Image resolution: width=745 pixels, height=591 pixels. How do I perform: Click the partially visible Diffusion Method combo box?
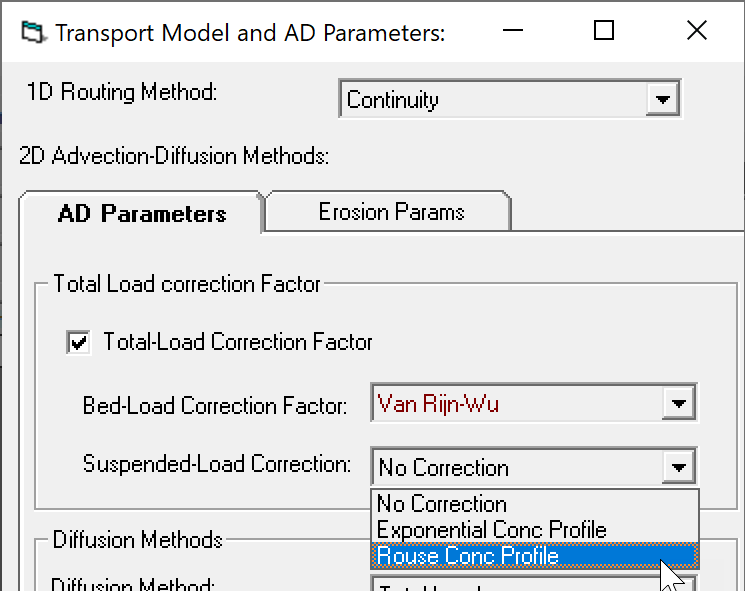pyautogui.click(x=534, y=584)
